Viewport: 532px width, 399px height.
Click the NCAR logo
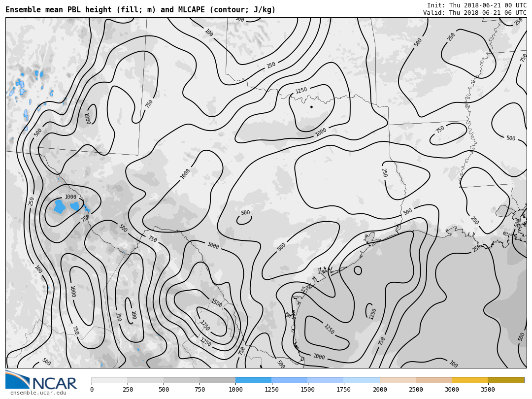[41, 380]
